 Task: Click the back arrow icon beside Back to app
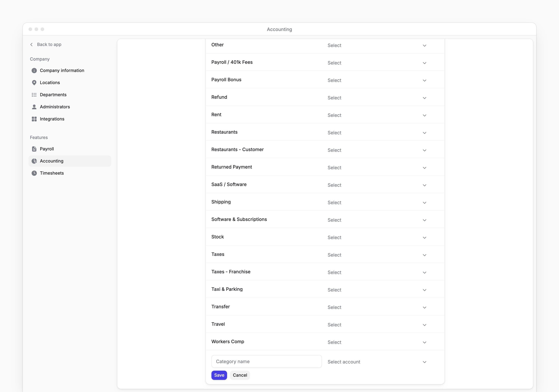[31, 45]
